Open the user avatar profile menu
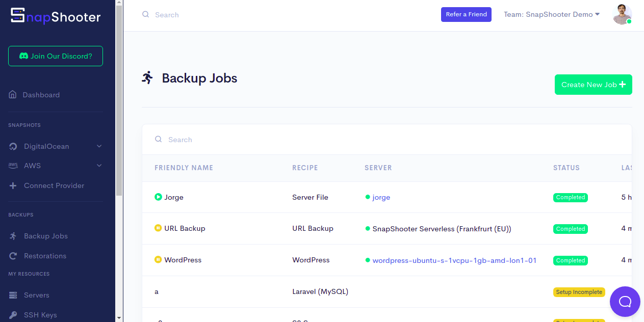 (622, 14)
